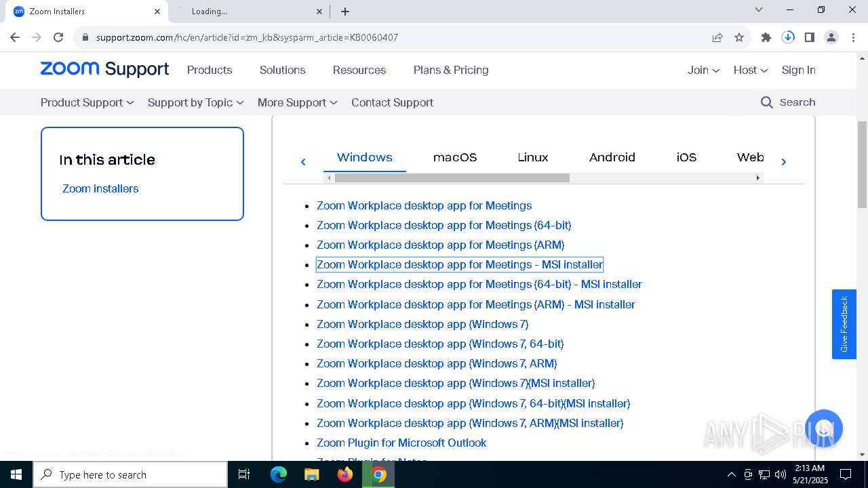Click the taskbar clock showing 2:13 AM
This screenshot has height=488, width=868.
pos(809,474)
